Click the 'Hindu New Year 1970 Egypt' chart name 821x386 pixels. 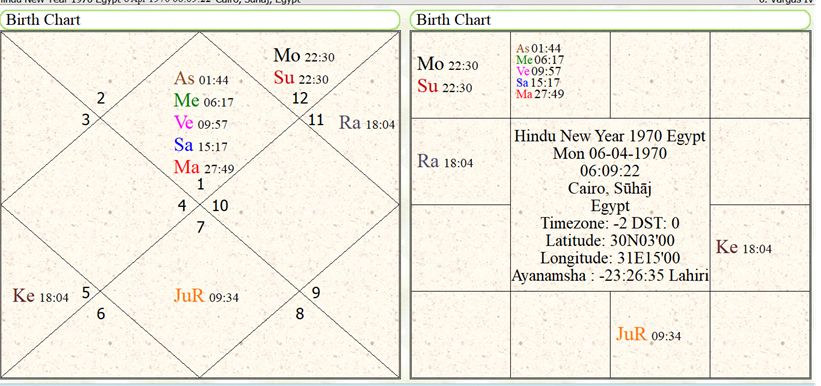coord(610,136)
